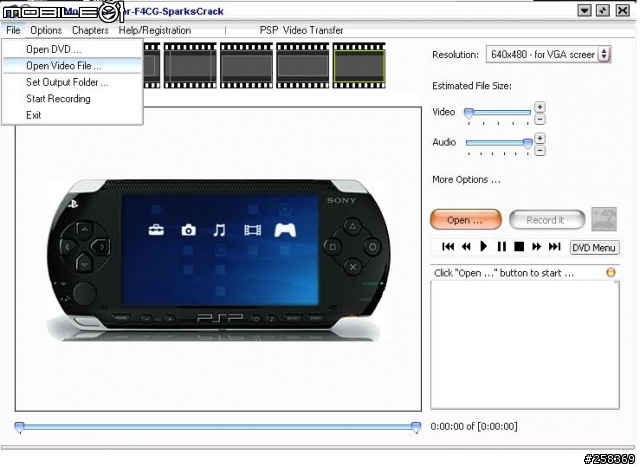Start playback with the play triangle
This screenshot has width=640, height=467.
484,246
